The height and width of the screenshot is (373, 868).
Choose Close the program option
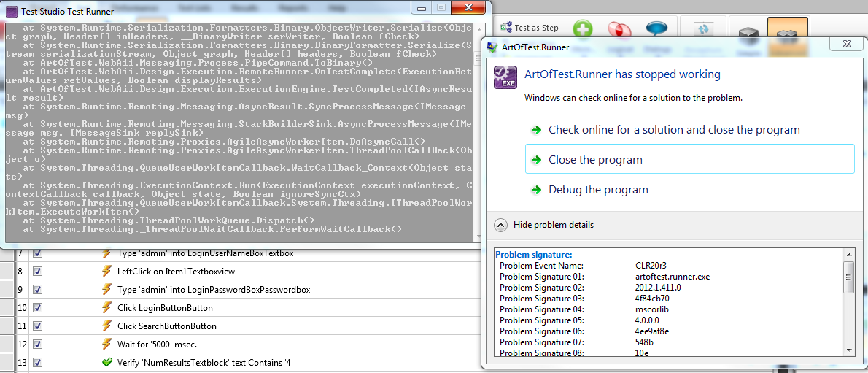690,160
